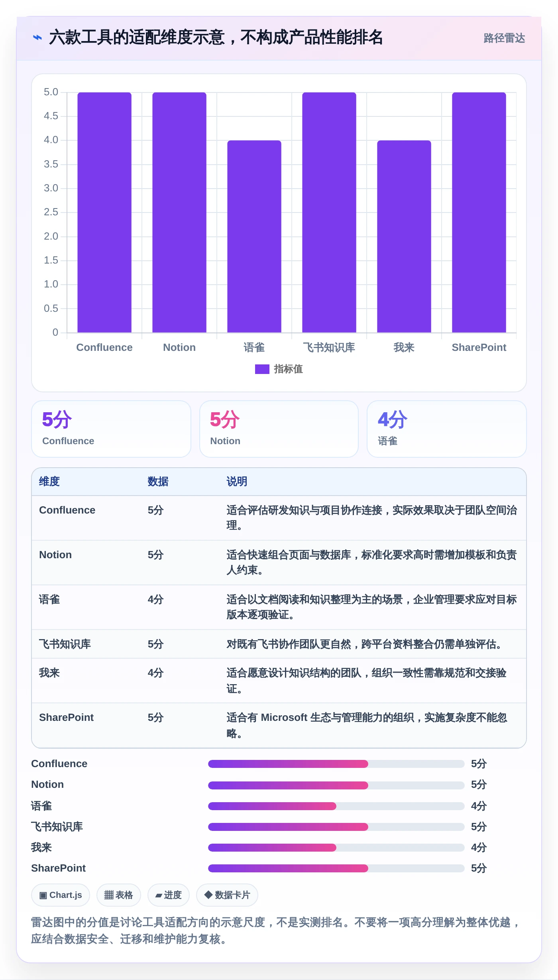Click the 进度 tag chip
The height and width of the screenshot is (980, 558).
click(x=168, y=895)
